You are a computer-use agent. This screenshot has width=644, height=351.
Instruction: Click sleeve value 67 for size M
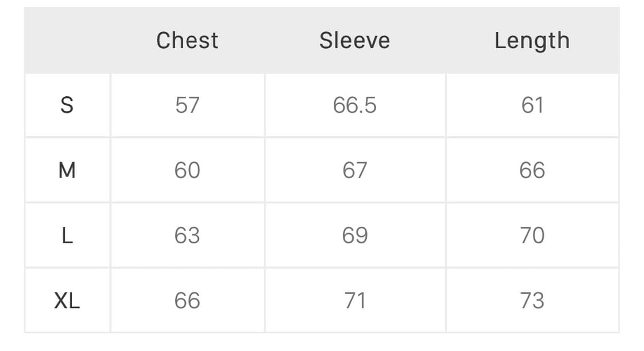pyautogui.click(x=354, y=171)
